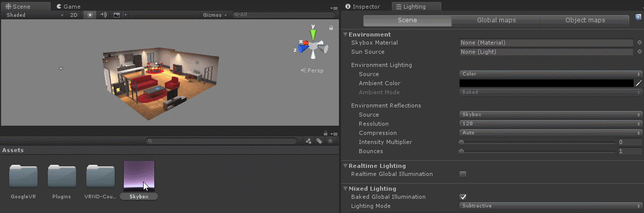Toggle scene effects image icon
This screenshot has width=644, height=213.
coord(117,15)
